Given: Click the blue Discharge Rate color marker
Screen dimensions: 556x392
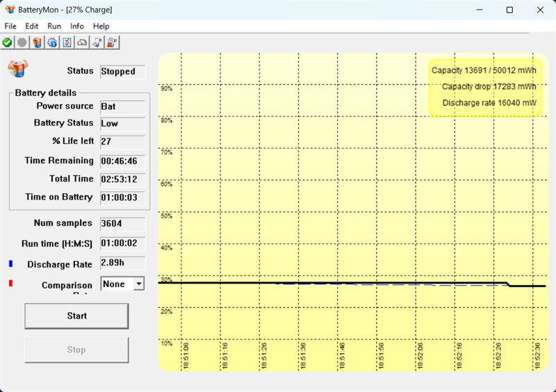Looking at the screenshot, I should coord(10,264).
